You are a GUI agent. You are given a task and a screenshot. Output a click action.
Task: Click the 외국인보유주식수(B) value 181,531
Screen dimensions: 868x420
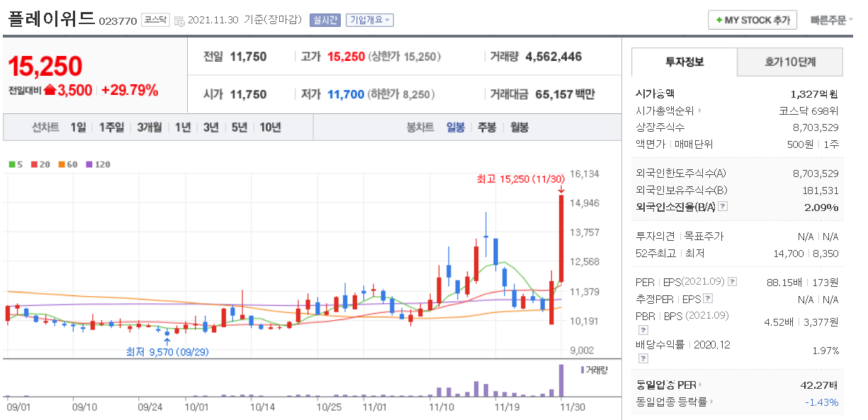tap(820, 190)
